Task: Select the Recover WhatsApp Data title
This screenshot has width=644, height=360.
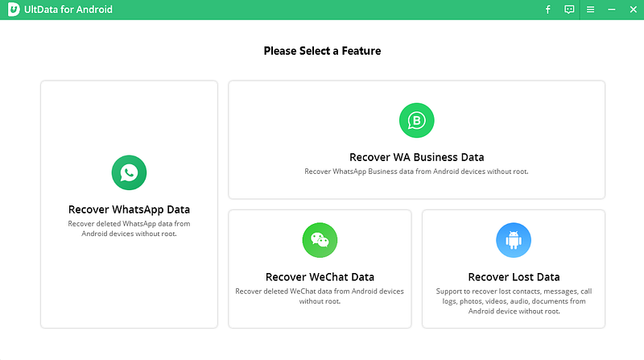Action: click(129, 209)
